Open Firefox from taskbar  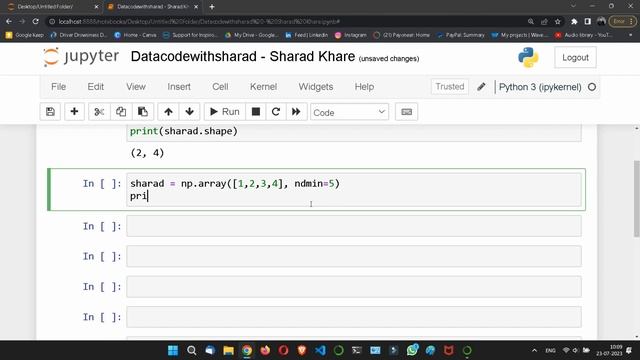(265, 350)
